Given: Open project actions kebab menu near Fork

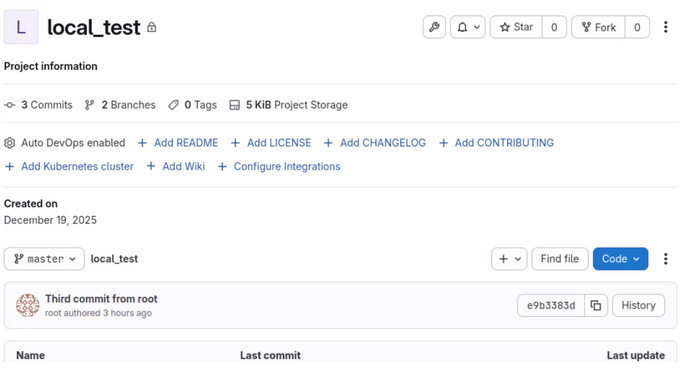Looking at the screenshot, I should [x=665, y=27].
